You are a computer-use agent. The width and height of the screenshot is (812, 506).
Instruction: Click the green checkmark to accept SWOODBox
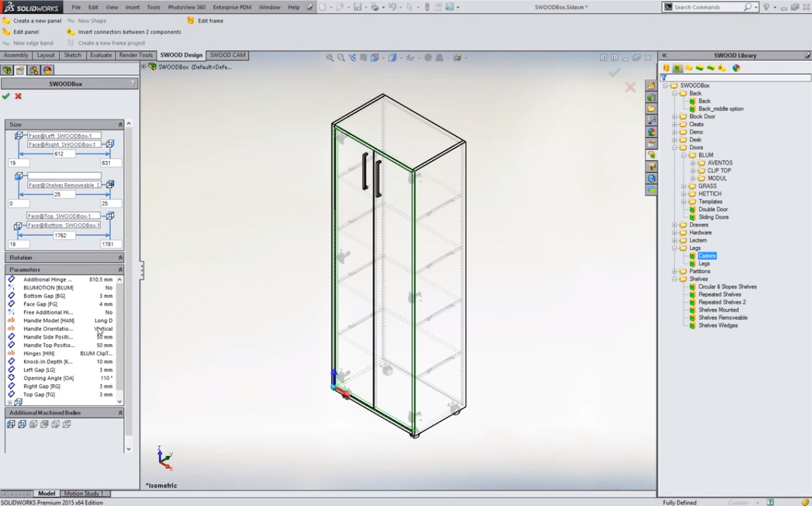[6, 97]
